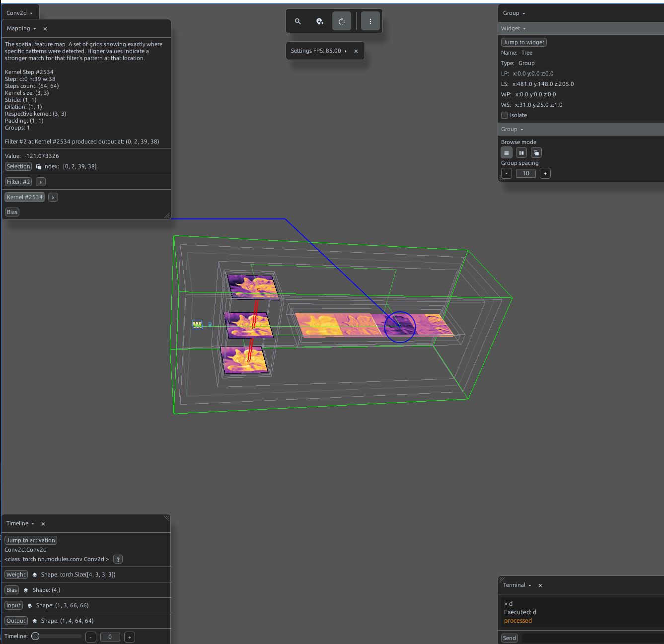Grab the Terminal panel resize handle
The width and height of the screenshot is (664, 644).
click(x=502, y=579)
